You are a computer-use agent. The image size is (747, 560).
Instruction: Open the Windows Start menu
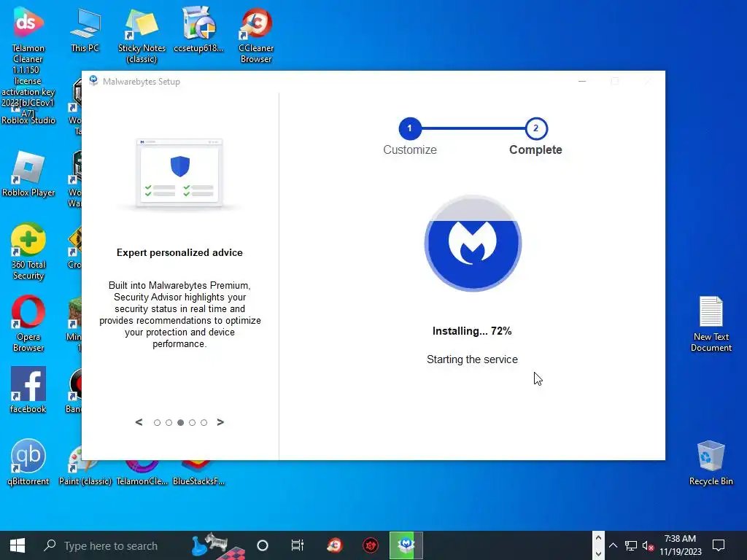click(18, 545)
